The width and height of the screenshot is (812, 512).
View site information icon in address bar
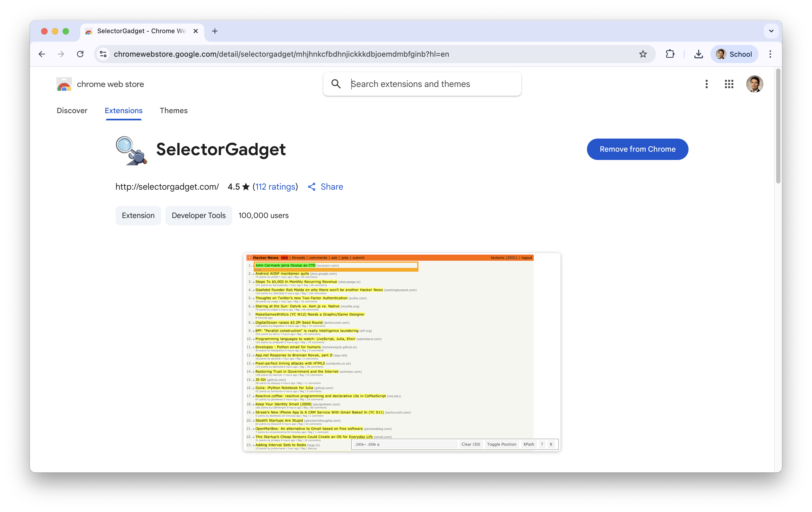point(103,54)
